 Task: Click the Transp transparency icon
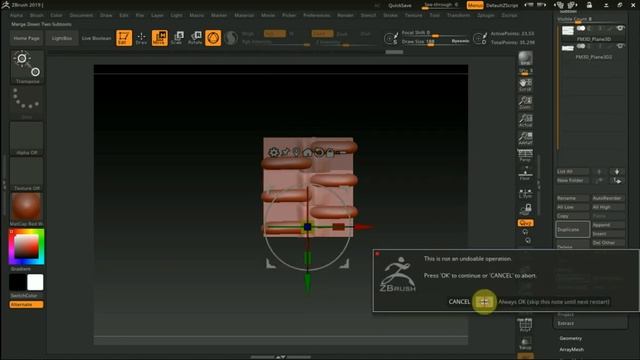[x=525, y=343]
